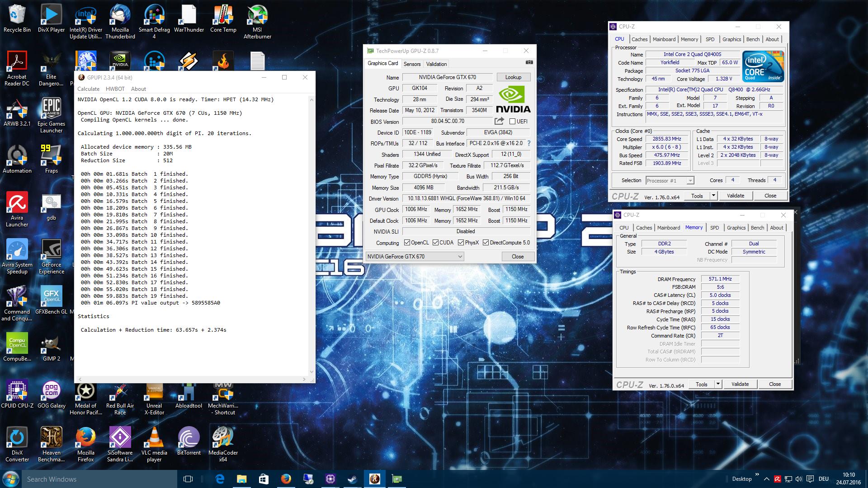
Task: Open Smart Defrag 4 shortcut
Action: [x=154, y=22]
